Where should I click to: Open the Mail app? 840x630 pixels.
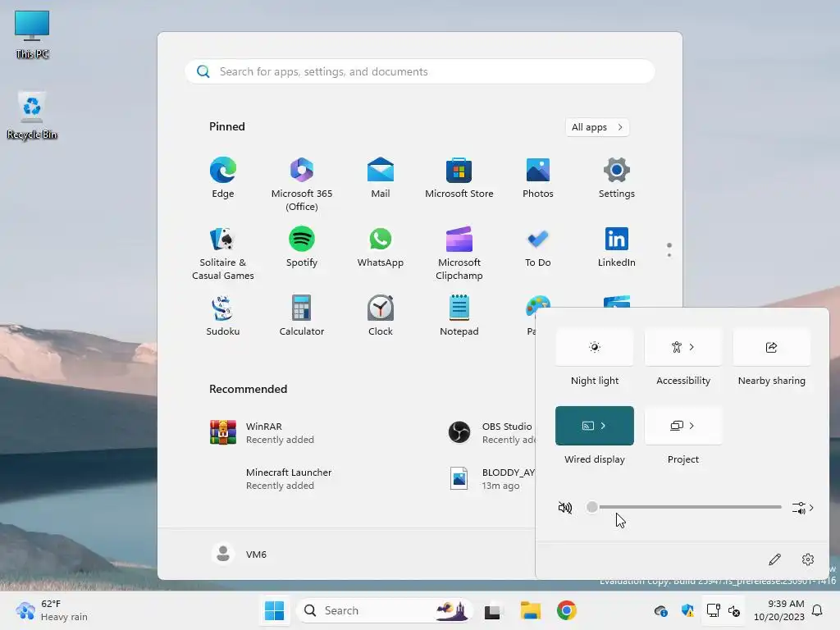pyautogui.click(x=381, y=178)
